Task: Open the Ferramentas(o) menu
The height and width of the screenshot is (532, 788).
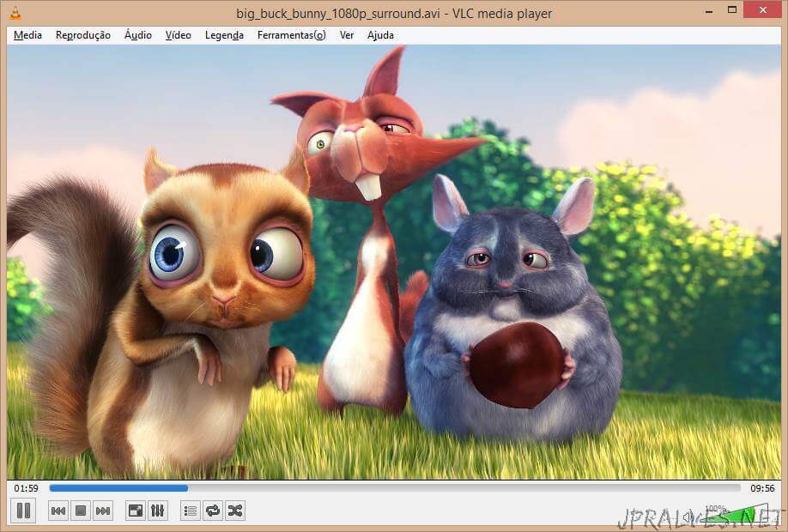Action: click(x=292, y=35)
